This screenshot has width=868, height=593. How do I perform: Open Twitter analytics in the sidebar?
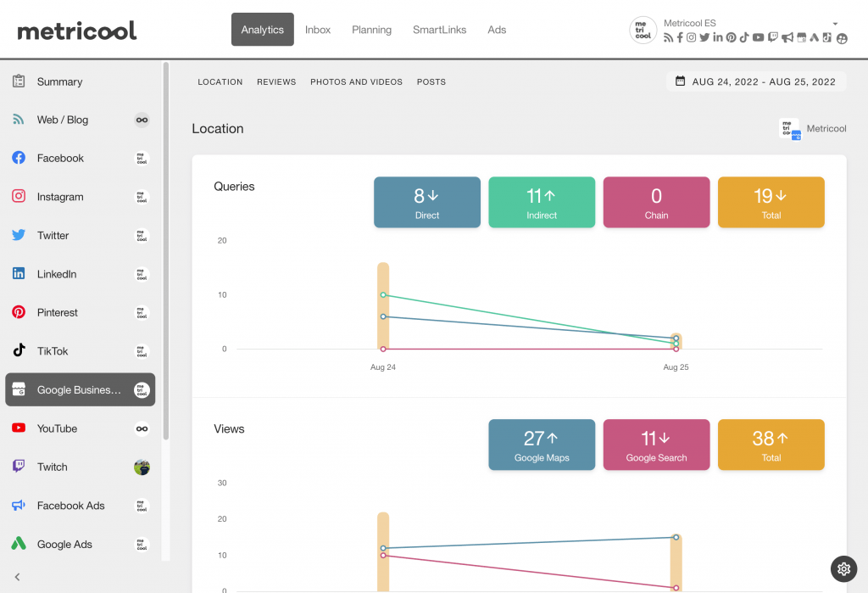[81, 236]
